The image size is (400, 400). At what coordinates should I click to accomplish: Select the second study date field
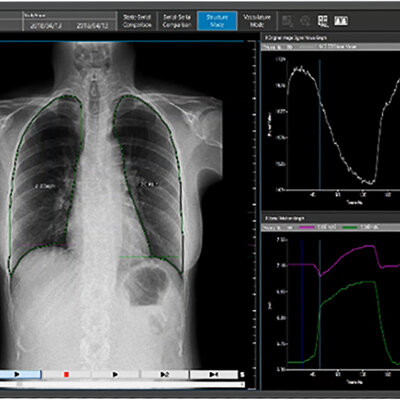tap(92, 26)
